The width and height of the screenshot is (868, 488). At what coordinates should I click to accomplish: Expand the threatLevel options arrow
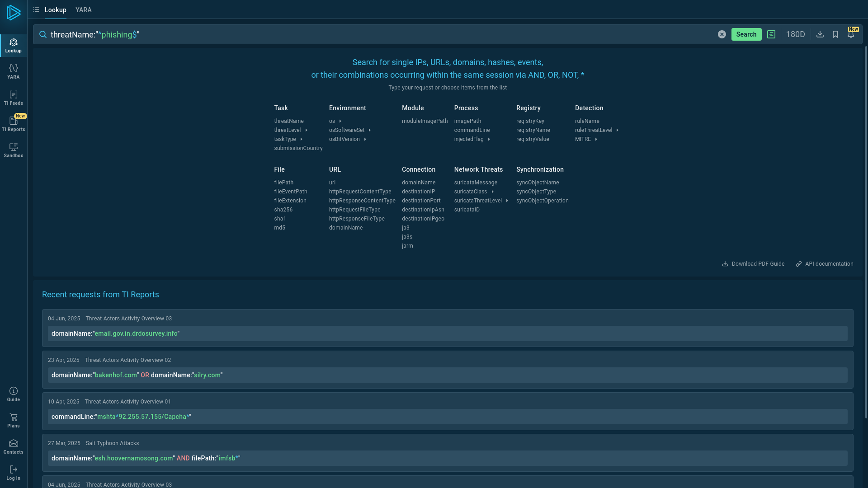coord(306,130)
